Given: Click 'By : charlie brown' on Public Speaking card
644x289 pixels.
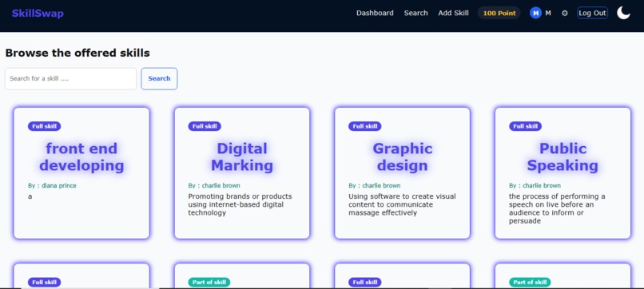Looking at the screenshot, I should [x=535, y=185].
